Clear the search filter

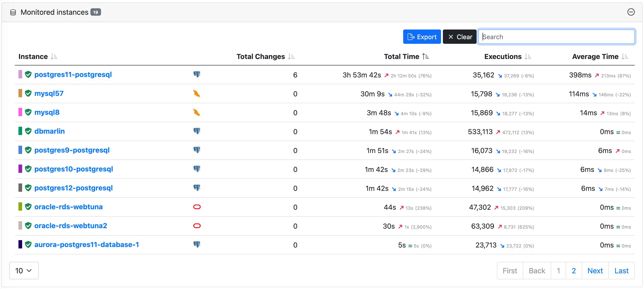[459, 37]
